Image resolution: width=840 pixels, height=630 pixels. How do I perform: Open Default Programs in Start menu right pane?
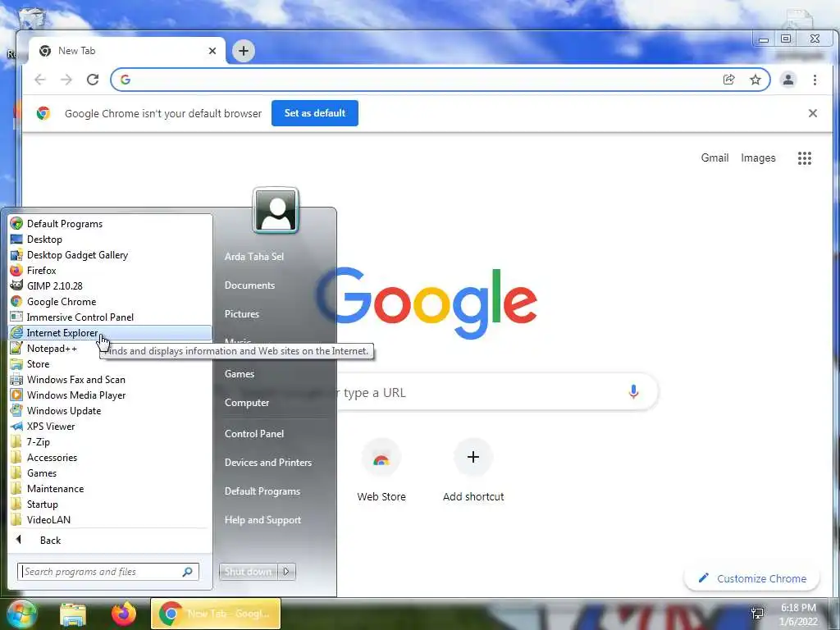[262, 491]
